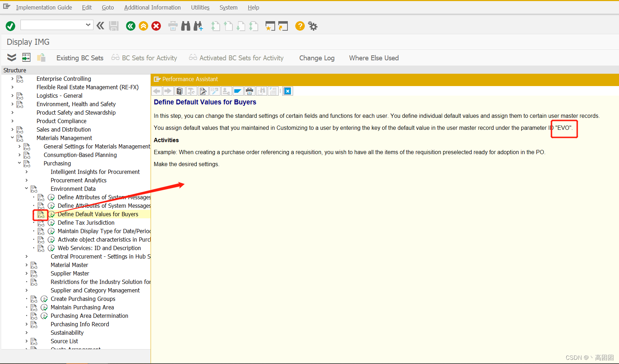Screen dimensions: 619x364
Task: Click the Last Page icon
Action: tap(254, 26)
